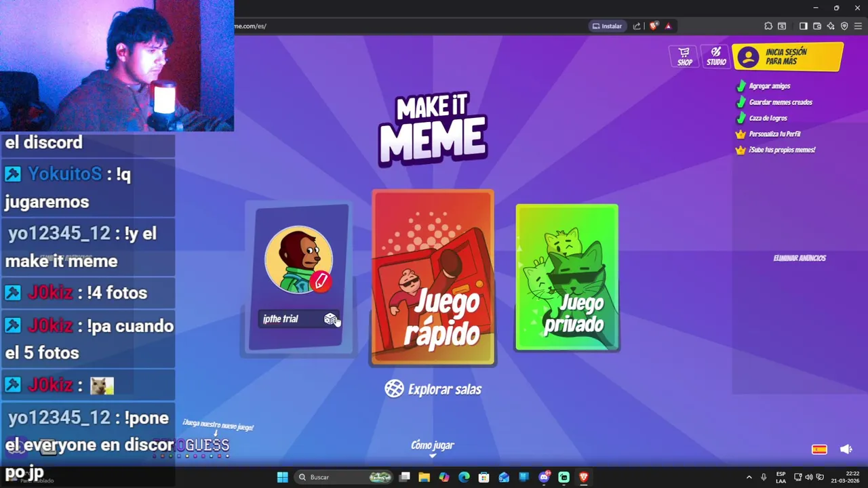Image resolution: width=868 pixels, height=488 pixels.
Task: Click the Guardar memes creados text
Action: pos(781,102)
